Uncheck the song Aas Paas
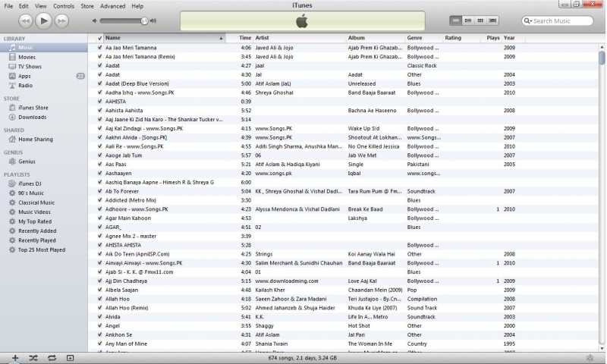 pos(100,164)
